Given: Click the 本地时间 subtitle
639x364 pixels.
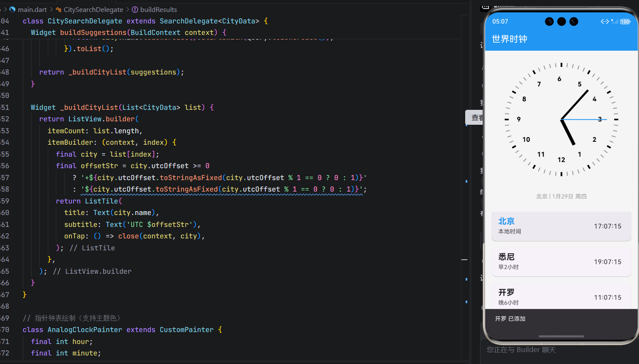Looking at the screenshot, I should tap(509, 232).
